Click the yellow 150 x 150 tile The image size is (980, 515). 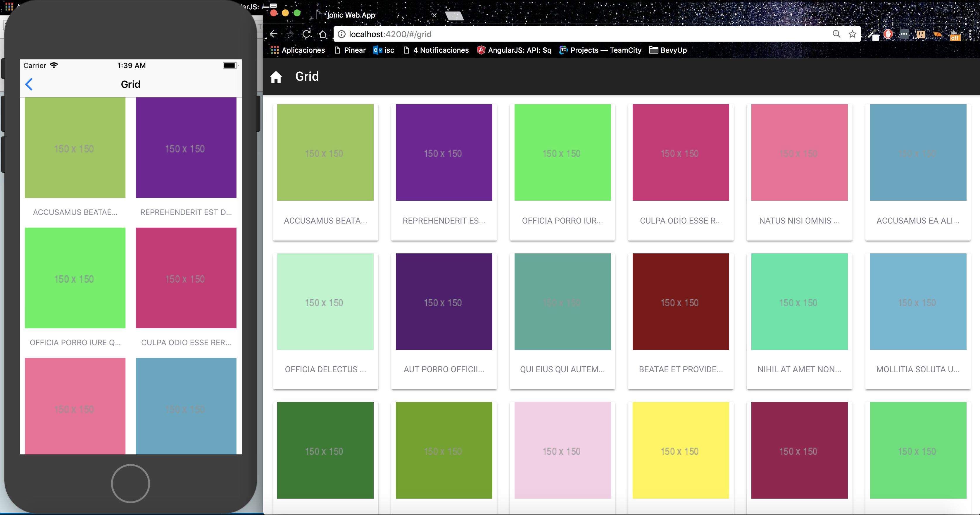pyautogui.click(x=680, y=450)
